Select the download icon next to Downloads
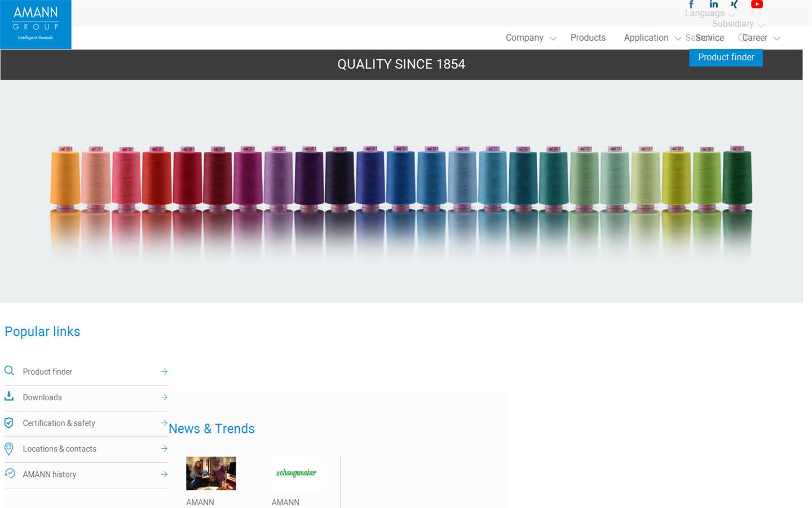 point(9,397)
